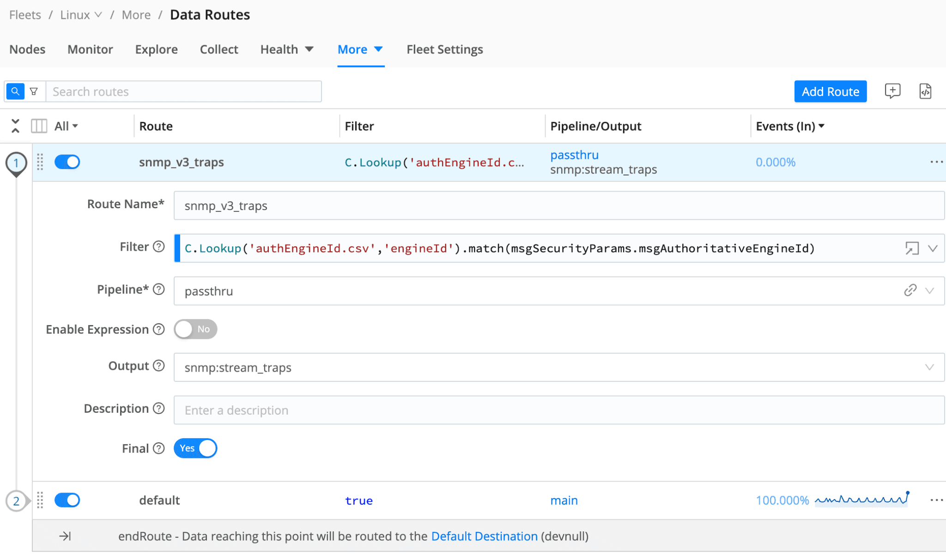Screen dimensions: 946x560
Task: Switch to the Monitor tab
Action: 90,49
